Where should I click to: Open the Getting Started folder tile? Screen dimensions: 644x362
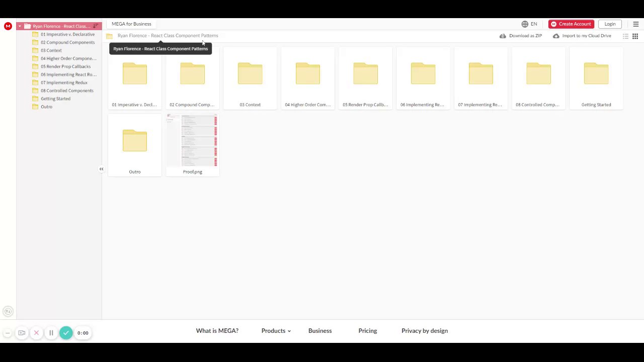596,78
